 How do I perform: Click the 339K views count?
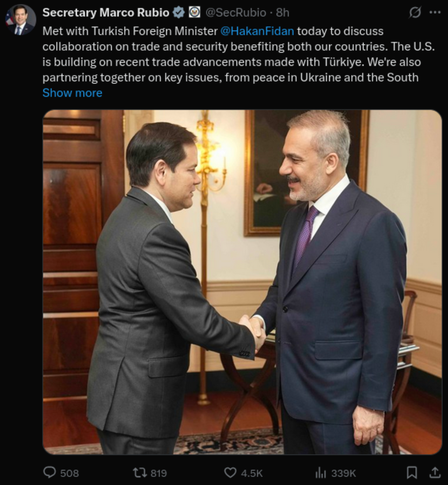tap(343, 473)
